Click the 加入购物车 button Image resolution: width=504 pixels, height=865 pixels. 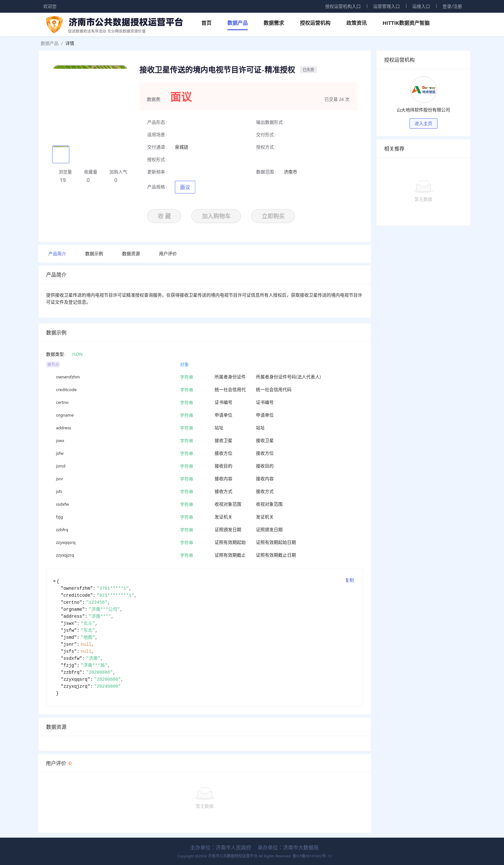point(216,216)
